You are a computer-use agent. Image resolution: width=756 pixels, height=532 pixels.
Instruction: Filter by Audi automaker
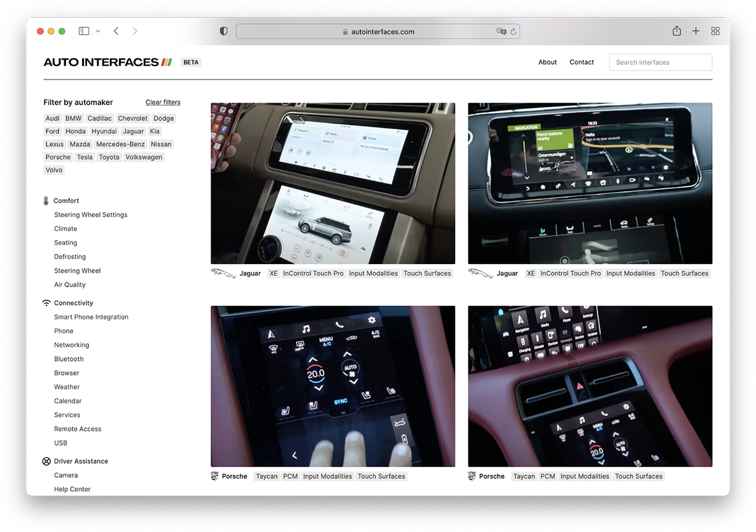click(x=53, y=118)
